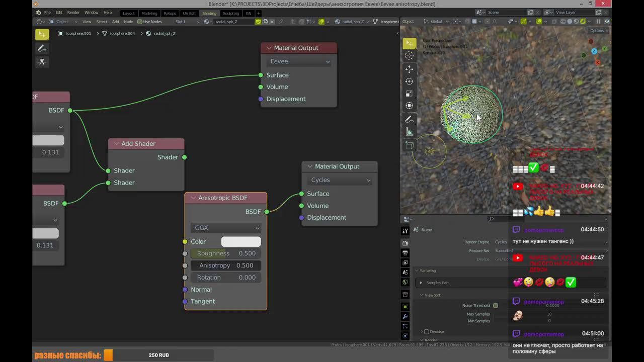Click Icosphere.004 in the breadcrumb

122,33
